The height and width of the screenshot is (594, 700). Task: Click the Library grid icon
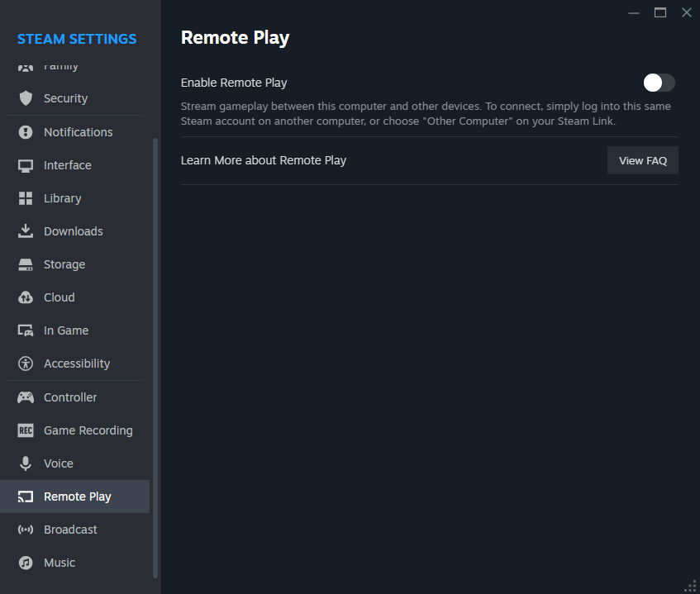(26, 198)
